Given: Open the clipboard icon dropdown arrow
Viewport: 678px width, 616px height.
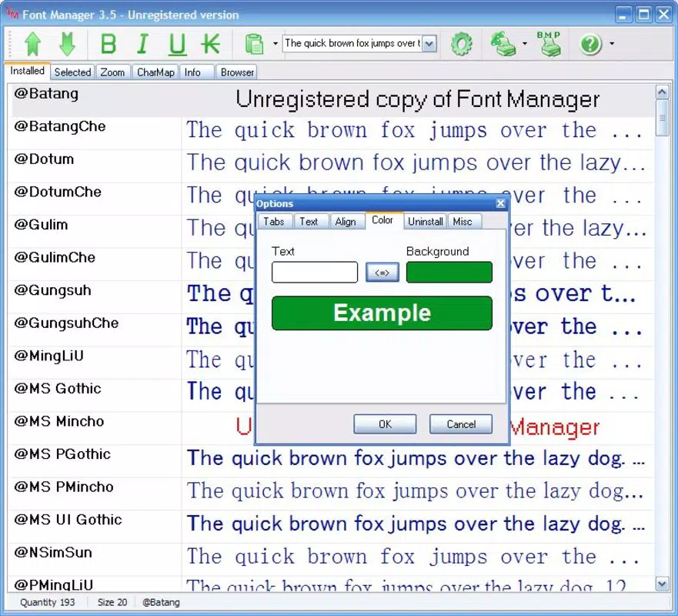Looking at the screenshot, I should 275,44.
